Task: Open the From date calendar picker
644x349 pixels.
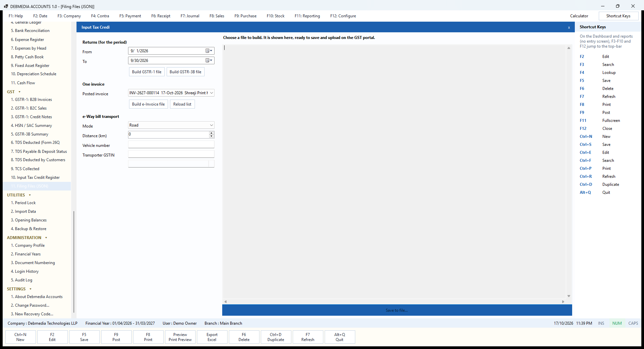Action: [209, 51]
